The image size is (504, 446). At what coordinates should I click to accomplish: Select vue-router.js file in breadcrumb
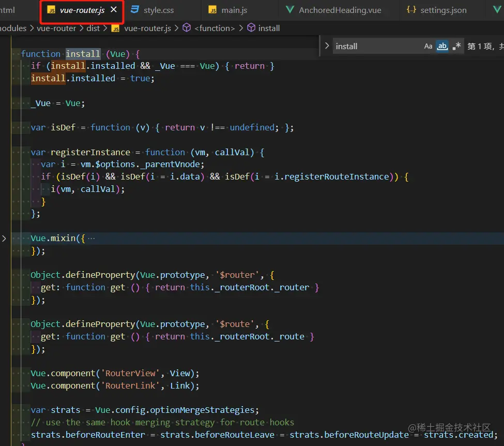tap(147, 28)
